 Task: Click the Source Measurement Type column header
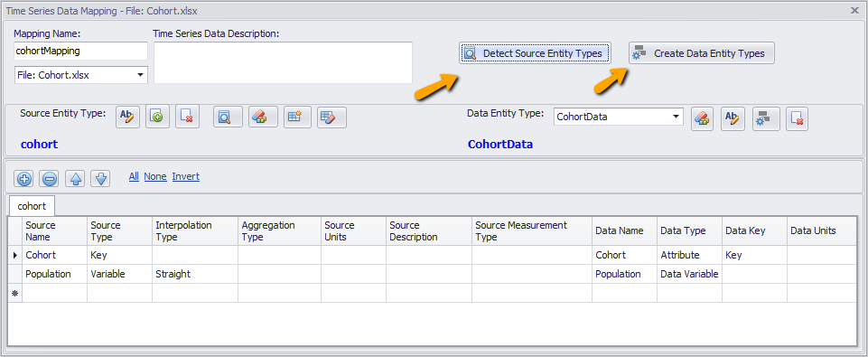532,230
